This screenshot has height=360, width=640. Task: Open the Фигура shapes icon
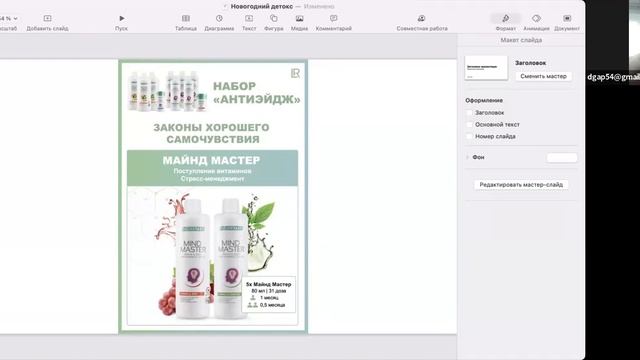click(273, 18)
